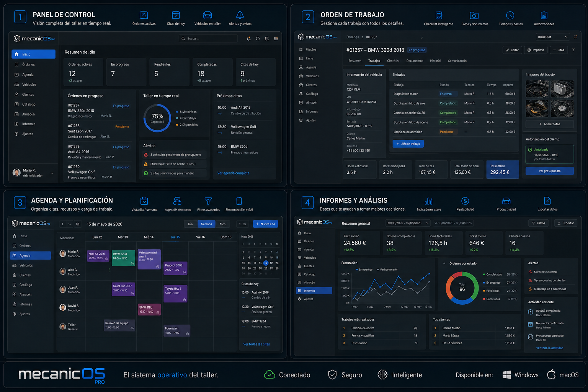This screenshot has width=588, height=392.
Task: Open the Más options menu
Action: point(559,50)
